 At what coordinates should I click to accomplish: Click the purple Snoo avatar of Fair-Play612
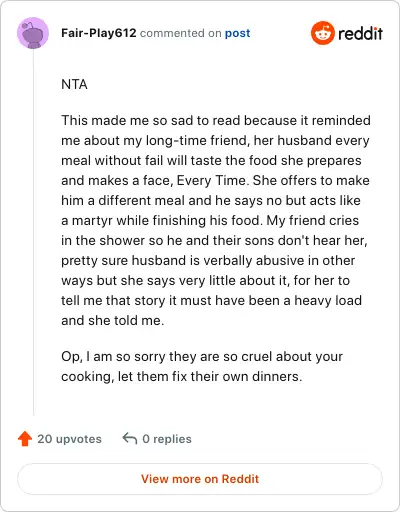point(33,33)
